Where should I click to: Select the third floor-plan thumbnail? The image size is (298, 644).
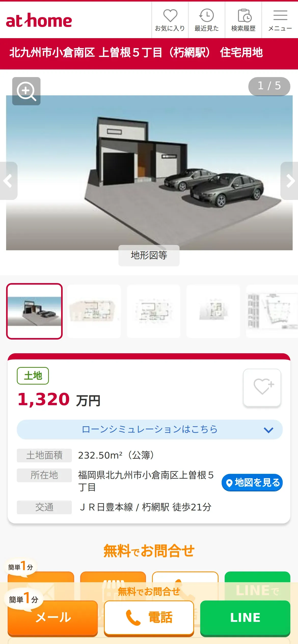coord(154,311)
